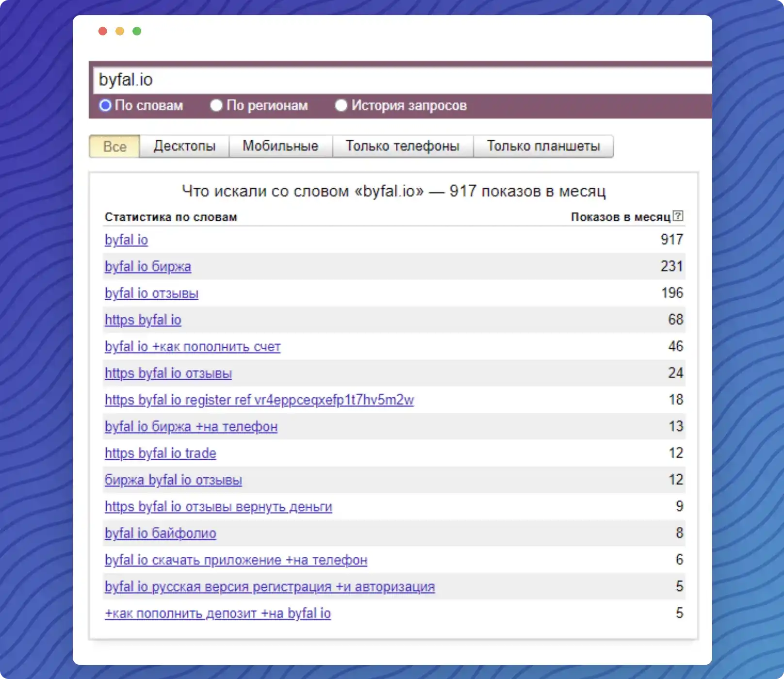Switch to the Только планшеты tab
Image resolution: width=784 pixels, height=679 pixels.
click(543, 146)
